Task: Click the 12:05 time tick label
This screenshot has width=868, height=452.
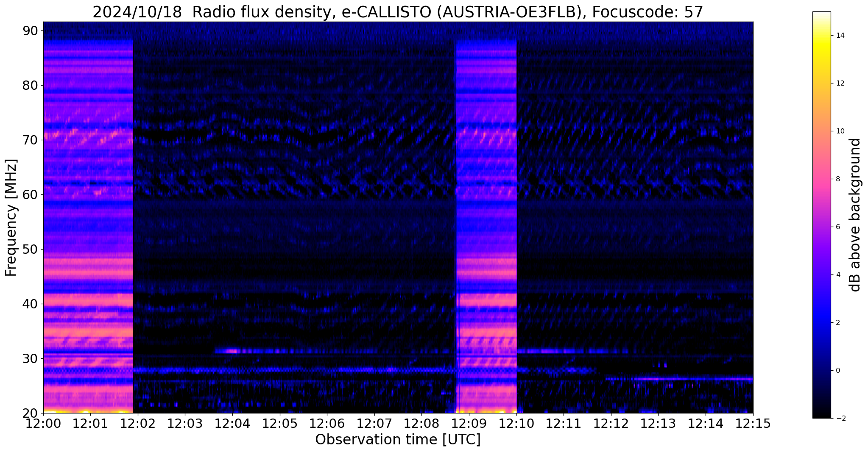Action: (x=280, y=423)
